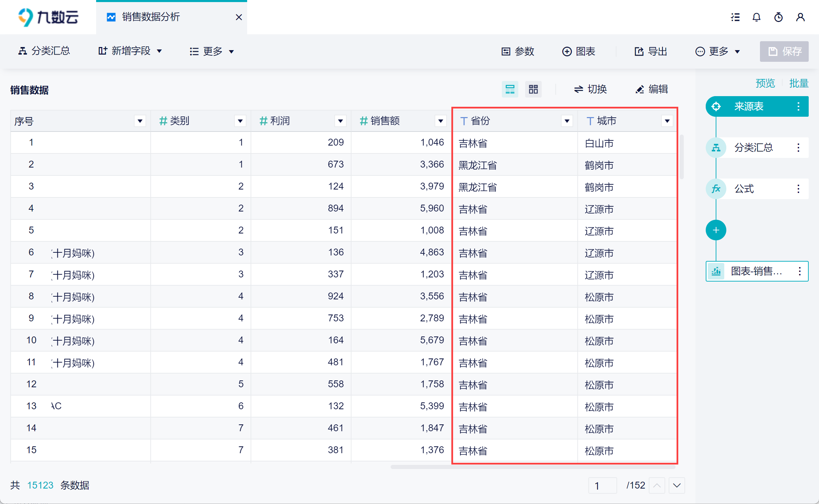Open the task list icon in header
Viewport: 819px width, 504px height.
coord(735,17)
